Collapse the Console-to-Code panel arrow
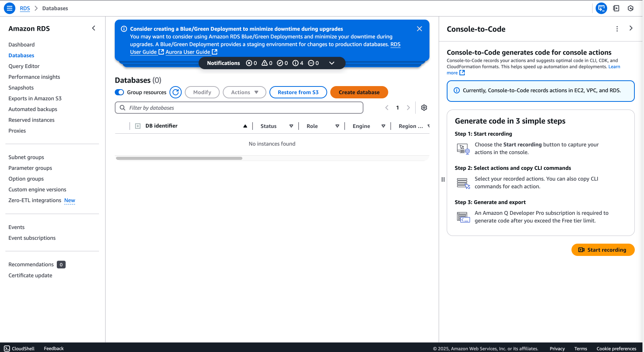 point(631,28)
